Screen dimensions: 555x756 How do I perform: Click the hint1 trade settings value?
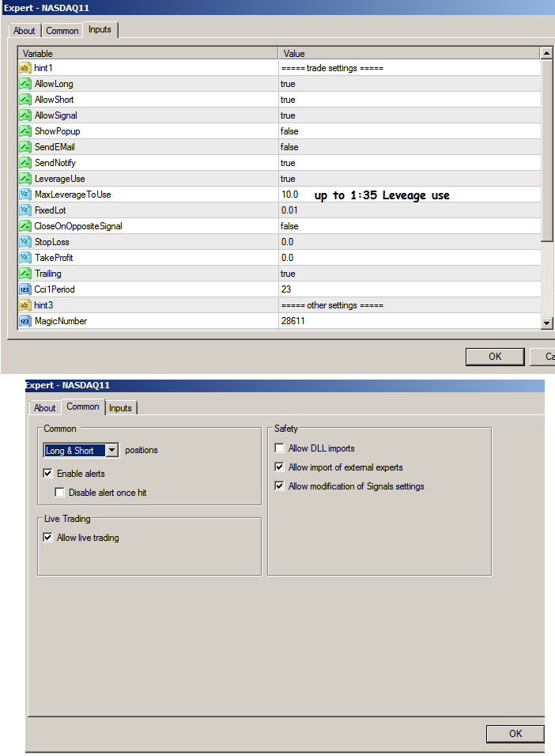(x=332, y=68)
